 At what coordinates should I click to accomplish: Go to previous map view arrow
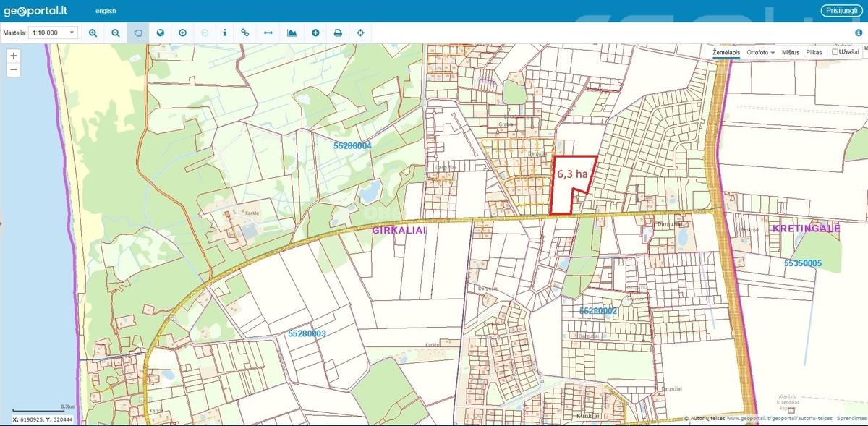pyautogui.click(x=182, y=33)
